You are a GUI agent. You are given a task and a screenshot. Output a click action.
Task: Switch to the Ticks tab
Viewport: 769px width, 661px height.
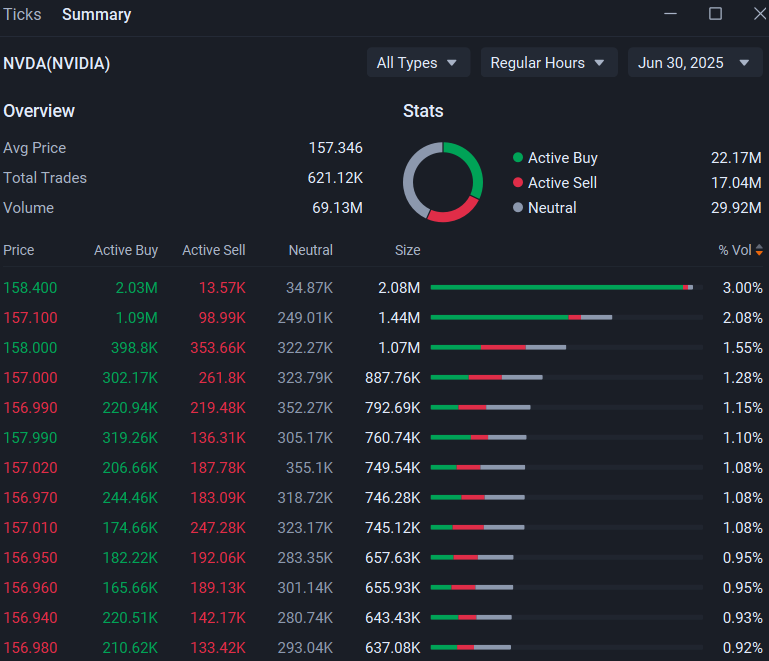pos(22,15)
